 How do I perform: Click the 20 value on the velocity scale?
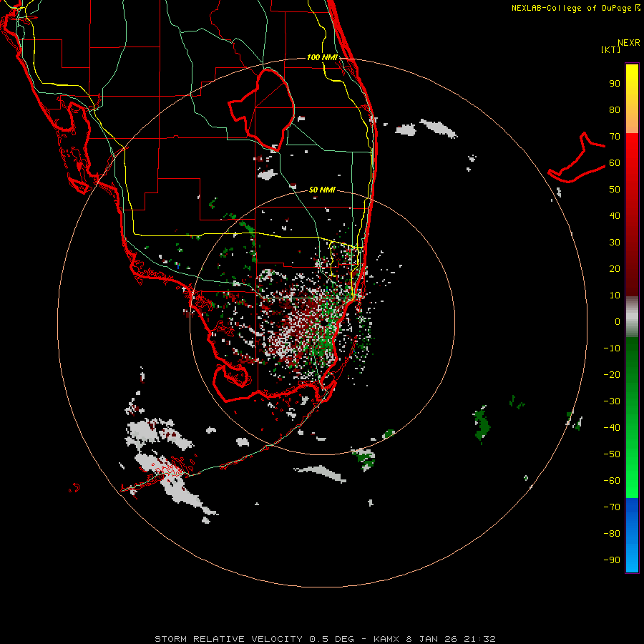pyautogui.click(x=615, y=269)
